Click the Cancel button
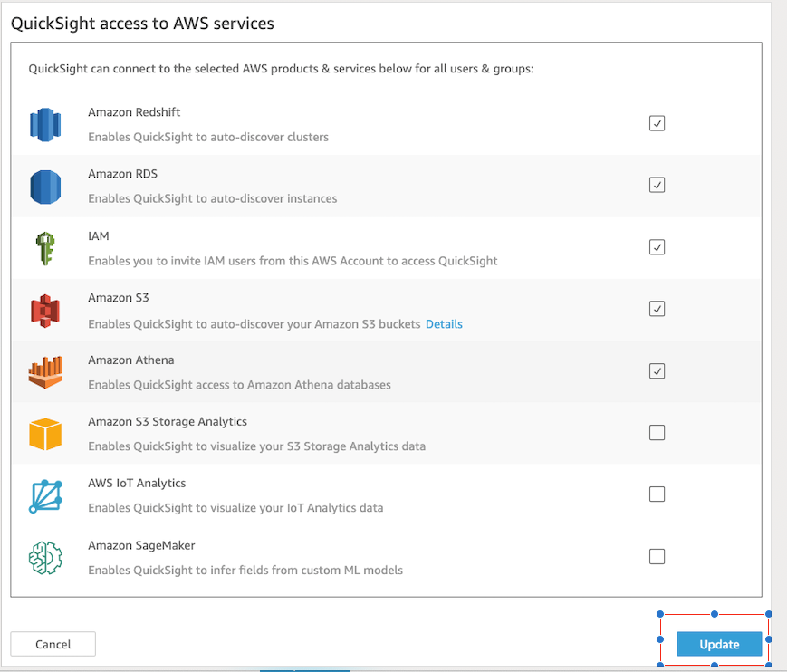Screen dimensions: 787x672 [x=53, y=644]
